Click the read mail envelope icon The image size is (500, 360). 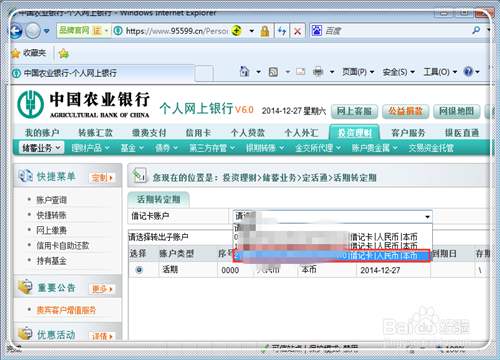tap(301, 71)
